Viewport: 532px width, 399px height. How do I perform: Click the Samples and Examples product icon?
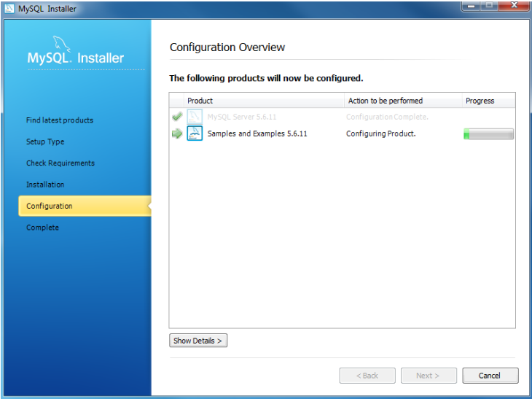[x=195, y=133]
